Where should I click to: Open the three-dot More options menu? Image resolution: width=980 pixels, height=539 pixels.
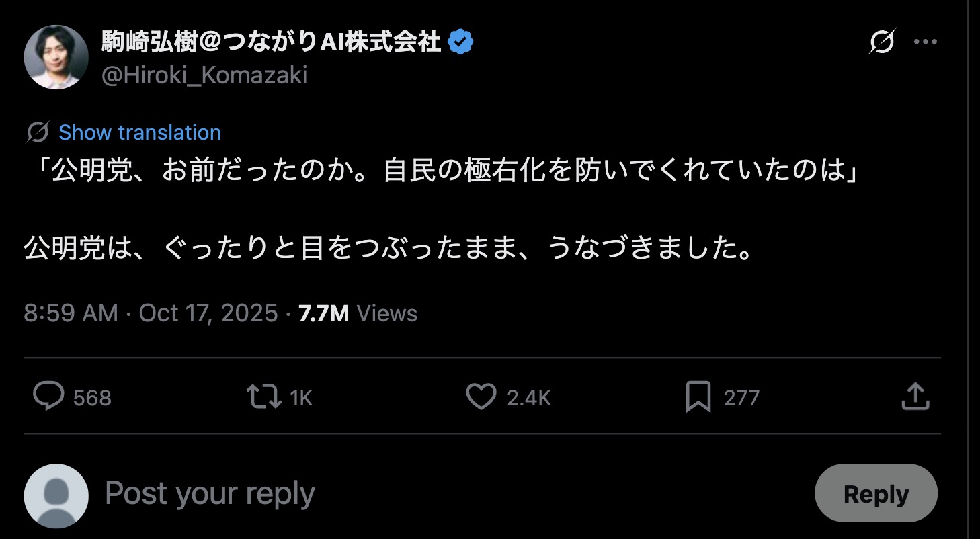[x=925, y=42]
